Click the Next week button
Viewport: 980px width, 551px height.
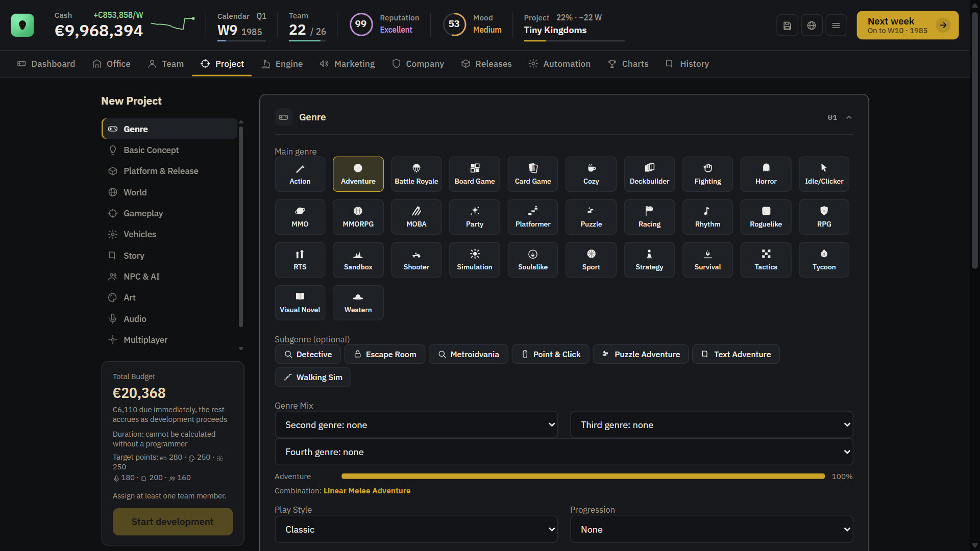[908, 25]
